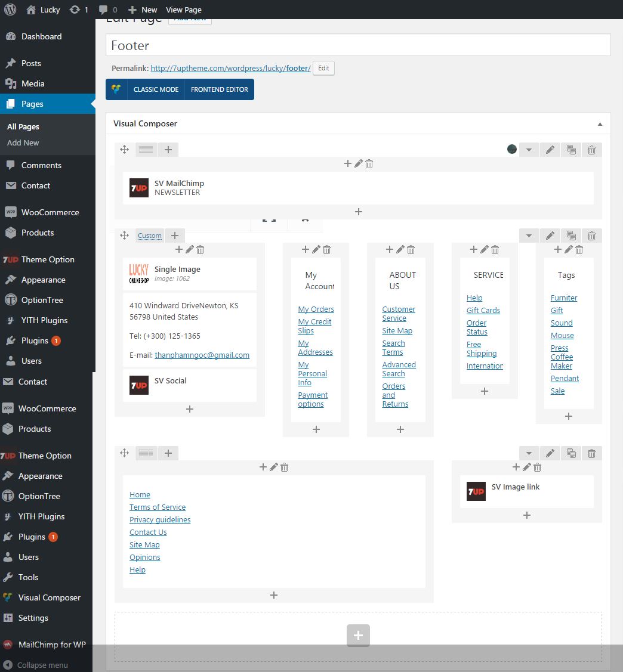Open MailChimp for WP sidebar menu

coord(52,645)
